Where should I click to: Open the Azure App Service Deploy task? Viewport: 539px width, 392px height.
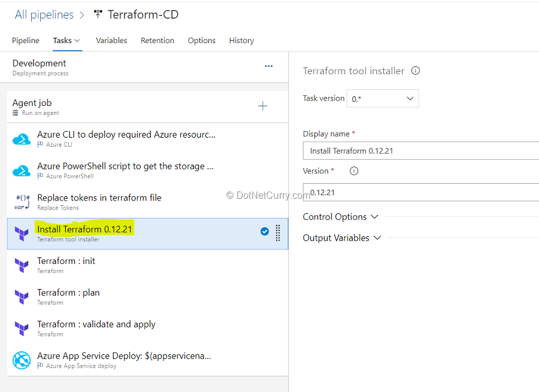(147, 360)
